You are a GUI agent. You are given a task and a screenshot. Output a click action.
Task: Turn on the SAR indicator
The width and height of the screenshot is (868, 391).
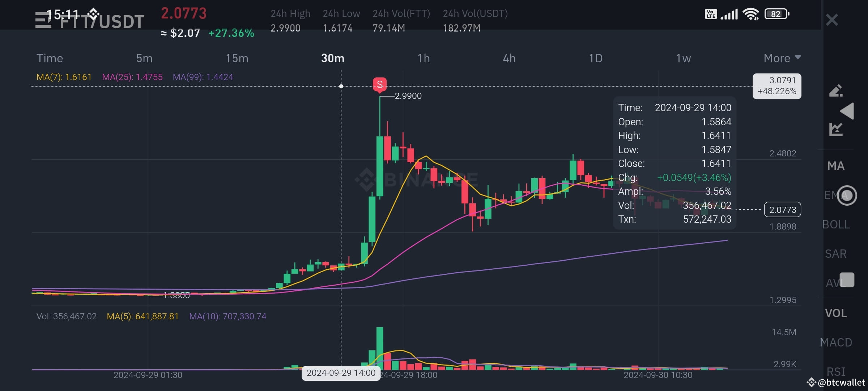(x=836, y=254)
